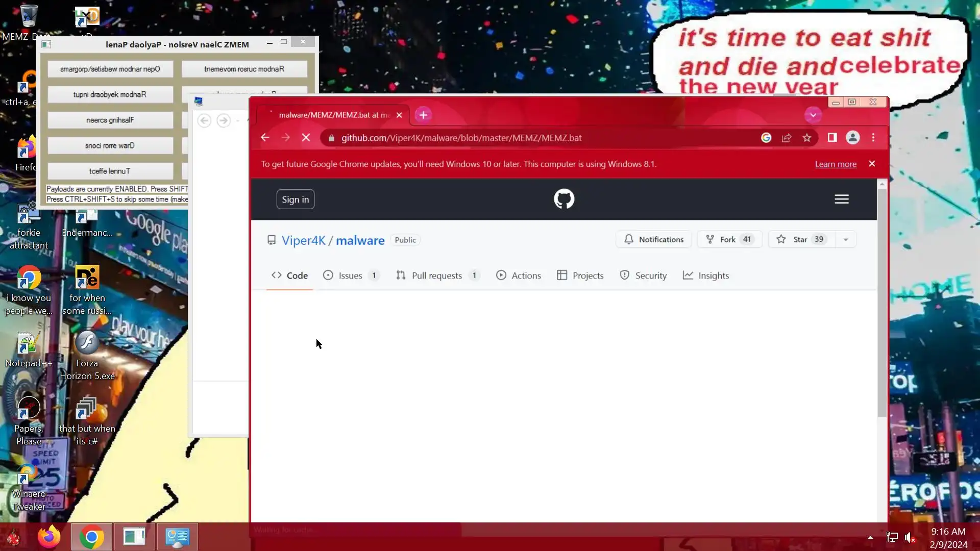Expand the Star lists dropdown arrow

[x=846, y=239]
